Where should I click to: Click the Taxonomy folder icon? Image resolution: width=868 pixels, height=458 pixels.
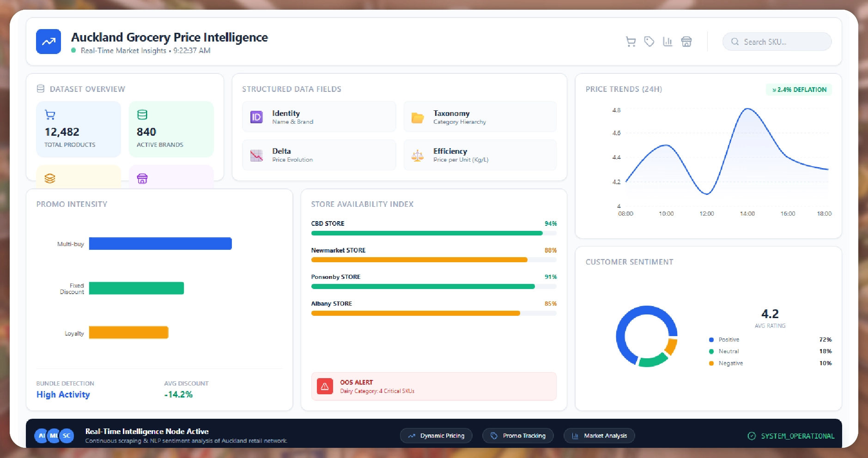pyautogui.click(x=418, y=118)
